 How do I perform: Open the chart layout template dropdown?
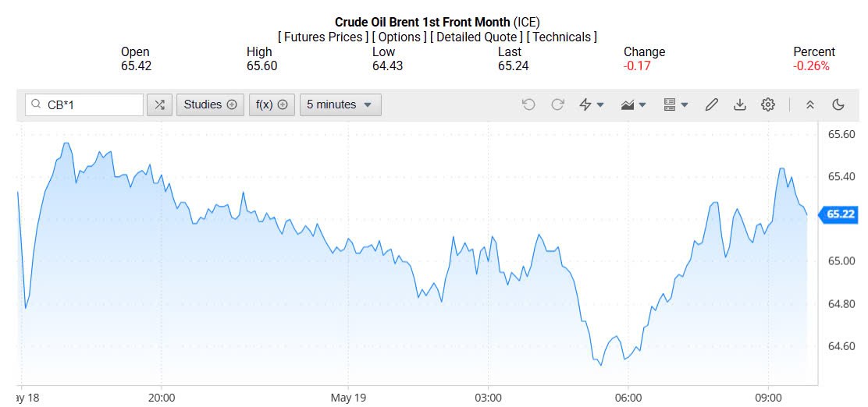675,104
